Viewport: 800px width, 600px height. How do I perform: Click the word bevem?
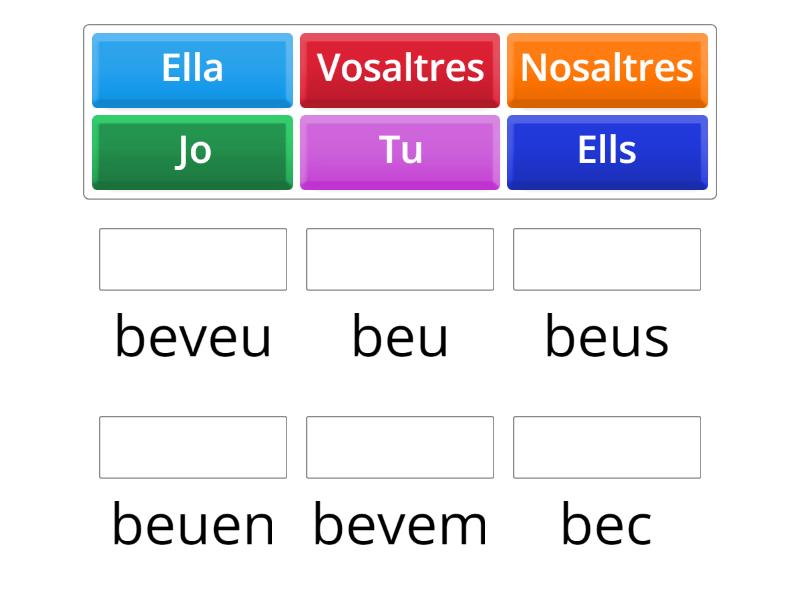400,523
